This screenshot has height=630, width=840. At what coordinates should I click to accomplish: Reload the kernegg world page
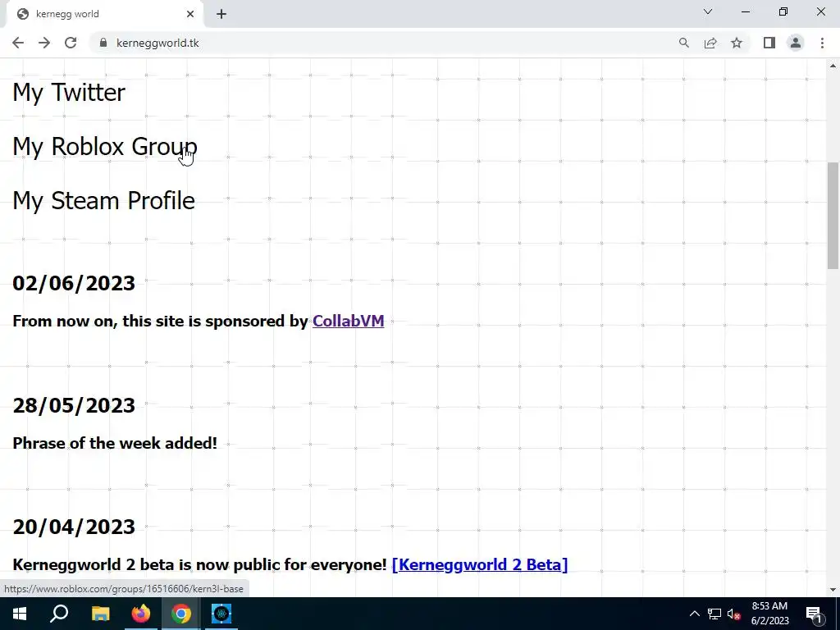pos(71,43)
